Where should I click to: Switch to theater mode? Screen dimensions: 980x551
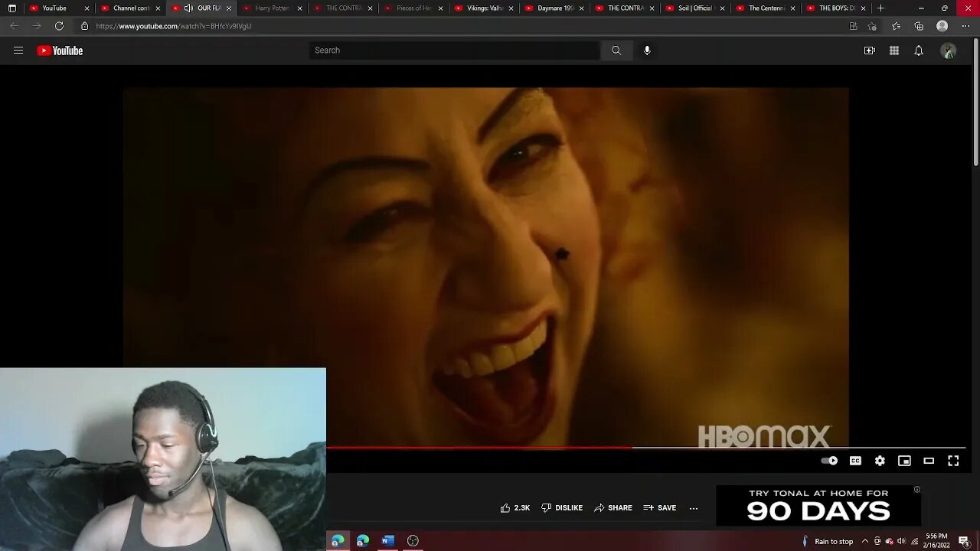[929, 461]
